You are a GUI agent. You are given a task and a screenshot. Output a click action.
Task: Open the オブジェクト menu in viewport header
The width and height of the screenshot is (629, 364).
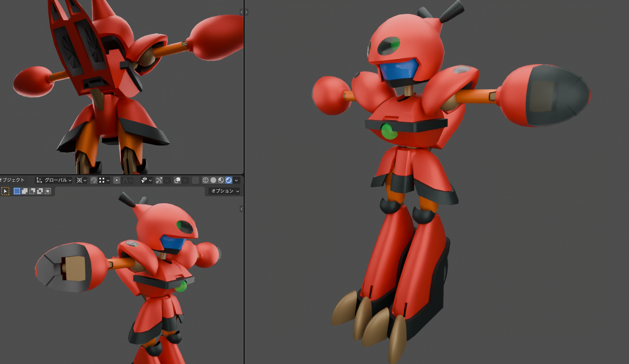pyautogui.click(x=12, y=180)
